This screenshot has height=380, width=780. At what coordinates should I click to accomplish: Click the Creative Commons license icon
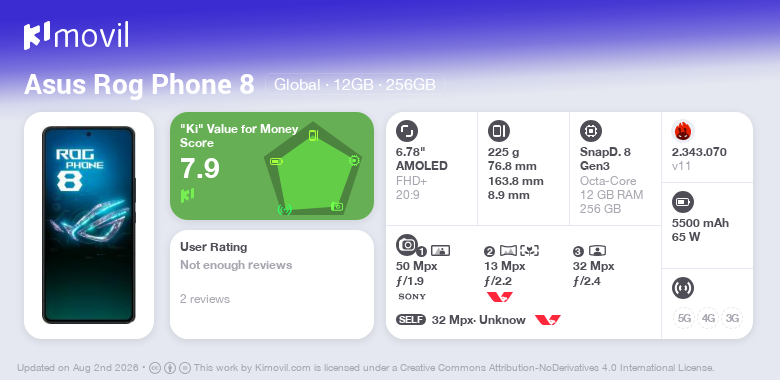155,368
